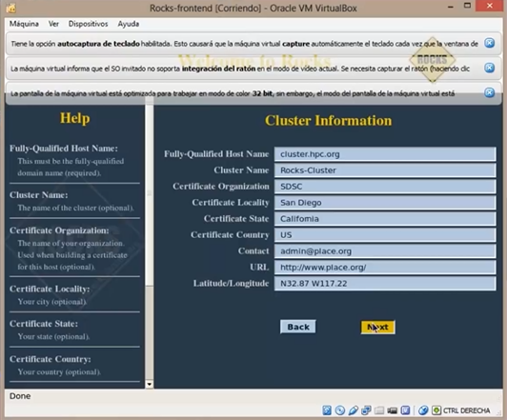This screenshot has width=507, height=420.
Task: Edit the Latitude/Longitude field
Action: tap(385, 284)
